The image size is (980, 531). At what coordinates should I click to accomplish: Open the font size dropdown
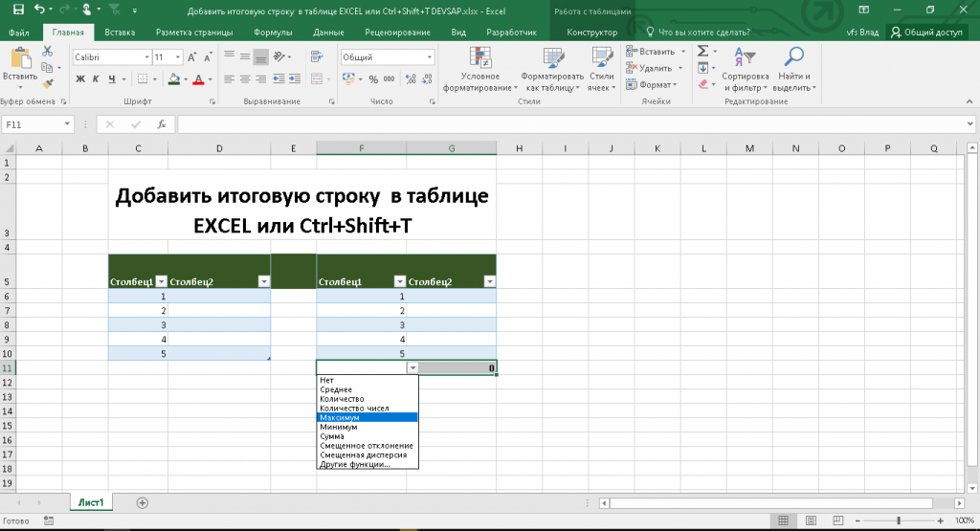click(x=178, y=56)
